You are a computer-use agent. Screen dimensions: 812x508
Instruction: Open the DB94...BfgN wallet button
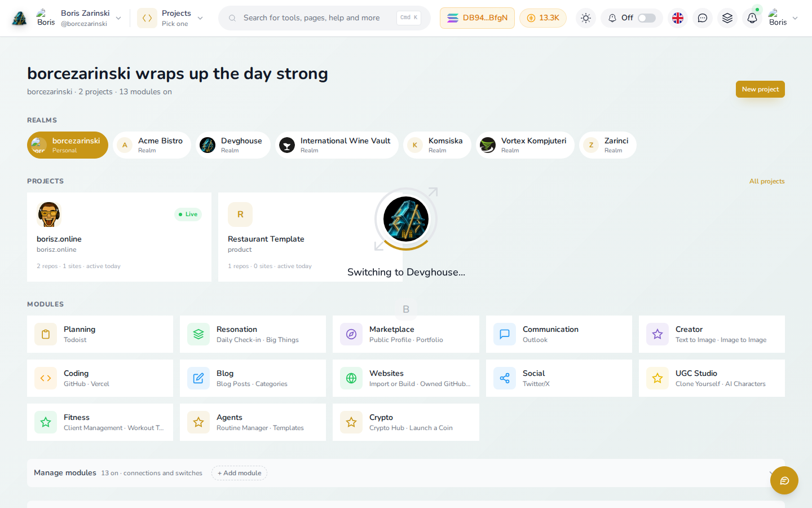(477, 18)
